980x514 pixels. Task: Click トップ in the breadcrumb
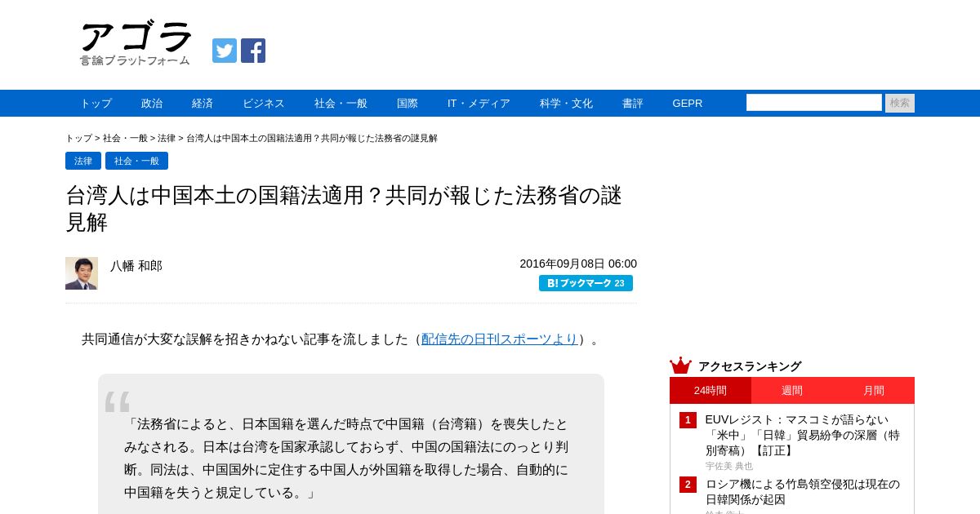78,138
